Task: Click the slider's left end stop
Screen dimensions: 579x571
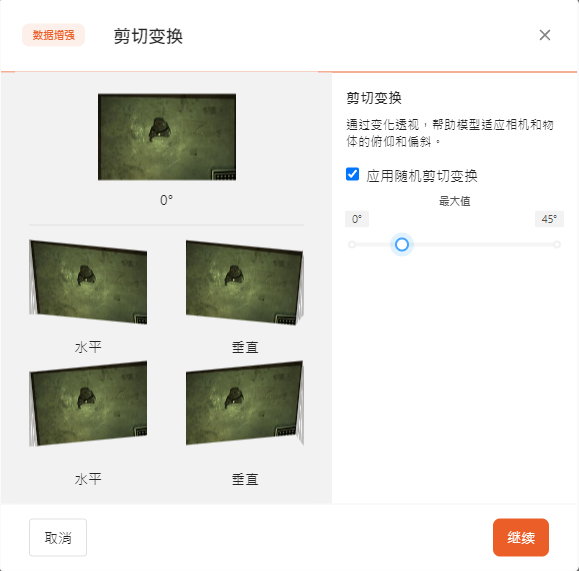Action: [x=352, y=245]
